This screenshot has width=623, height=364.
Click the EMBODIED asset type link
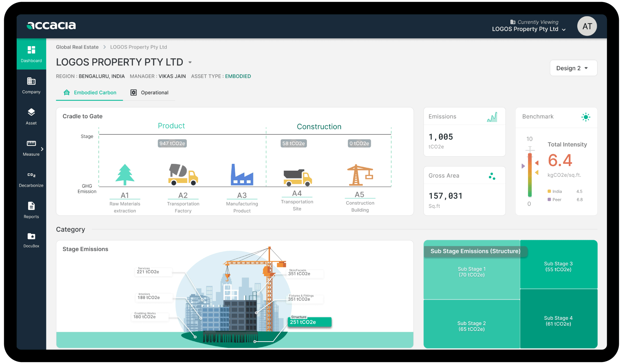coord(238,76)
